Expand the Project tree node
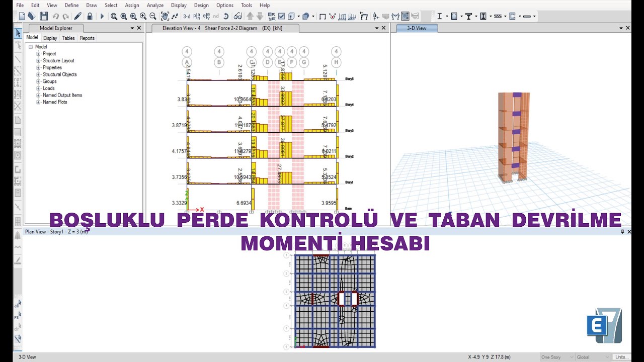Viewport: 644px width, 362px height. 38,54
